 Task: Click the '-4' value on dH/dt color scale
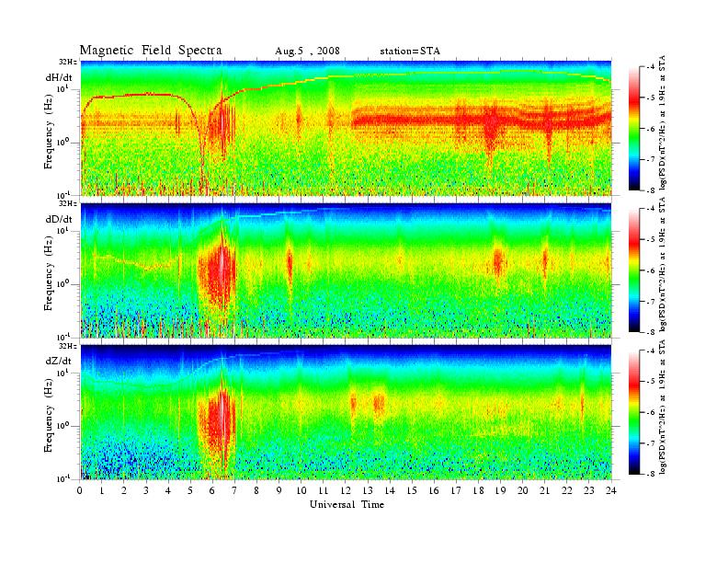[x=650, y=67]
